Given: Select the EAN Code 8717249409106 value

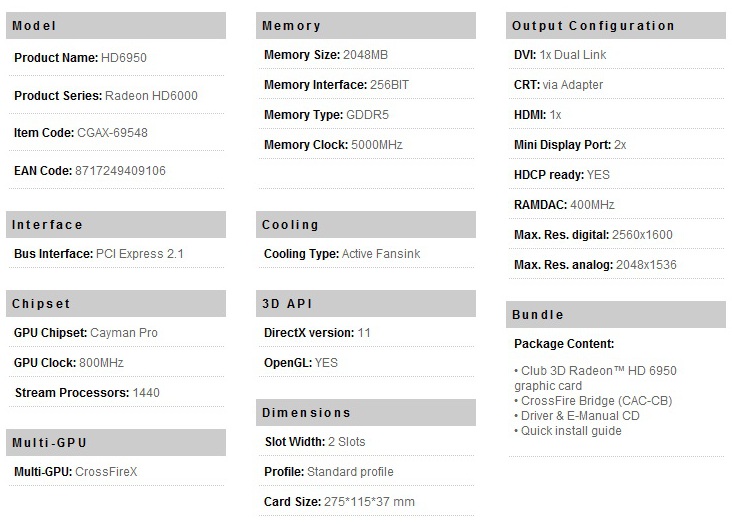Looking at the screenshot, I should pyautogui.click(x=120, y=170).
